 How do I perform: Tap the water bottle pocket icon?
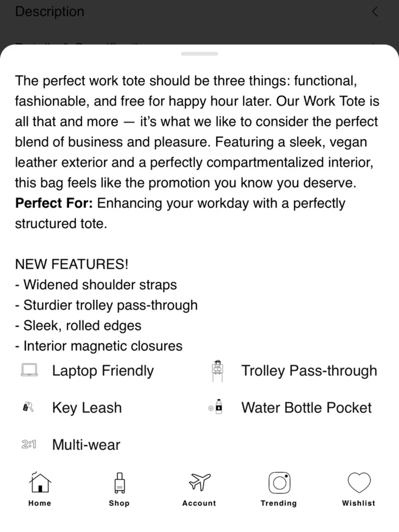coord(216,407)
